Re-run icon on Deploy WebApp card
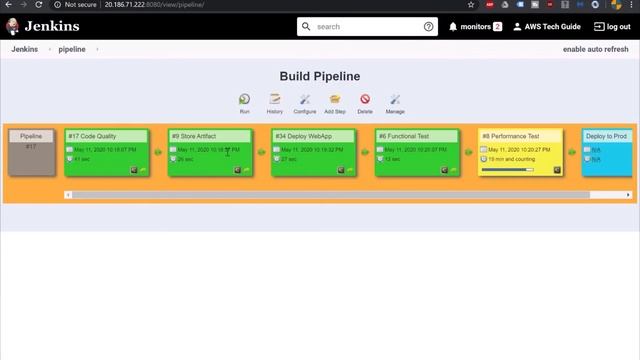640x360 pixels. [x=350, y=170]
